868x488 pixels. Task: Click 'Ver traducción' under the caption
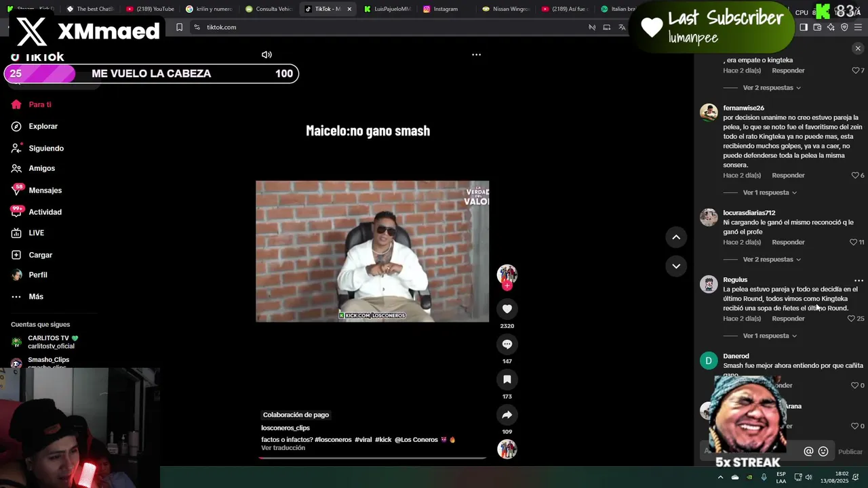(283, 448)
